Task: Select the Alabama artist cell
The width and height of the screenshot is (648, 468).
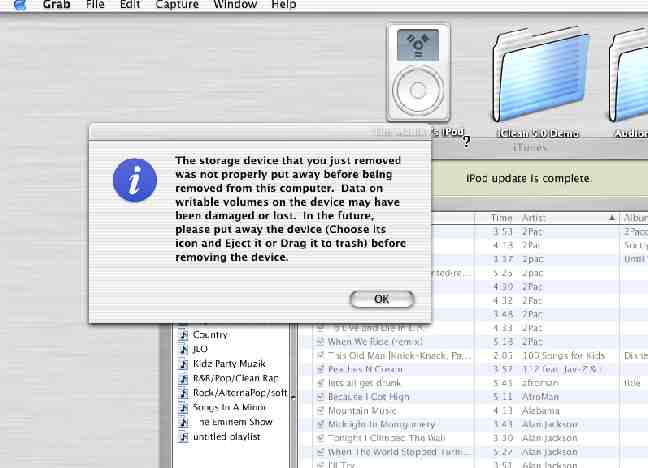Action: point(541,411)
